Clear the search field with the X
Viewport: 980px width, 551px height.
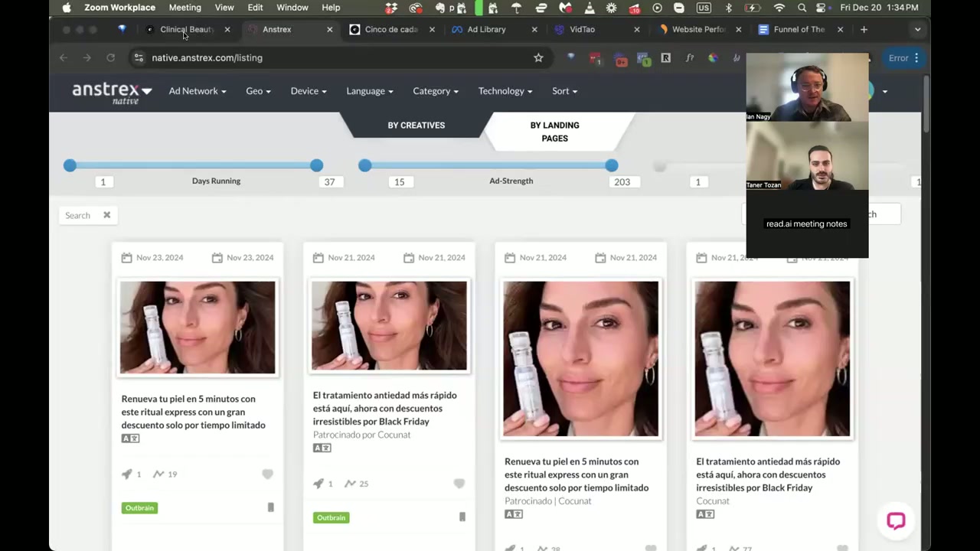click(106, 215)
